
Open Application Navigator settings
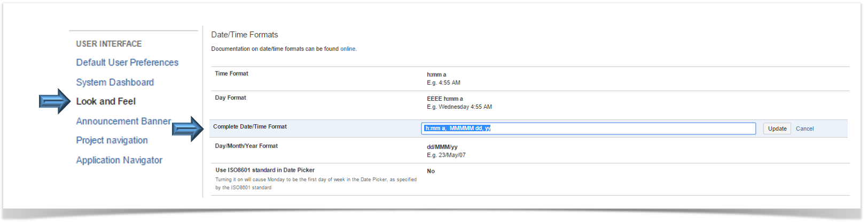pos(119,160)
